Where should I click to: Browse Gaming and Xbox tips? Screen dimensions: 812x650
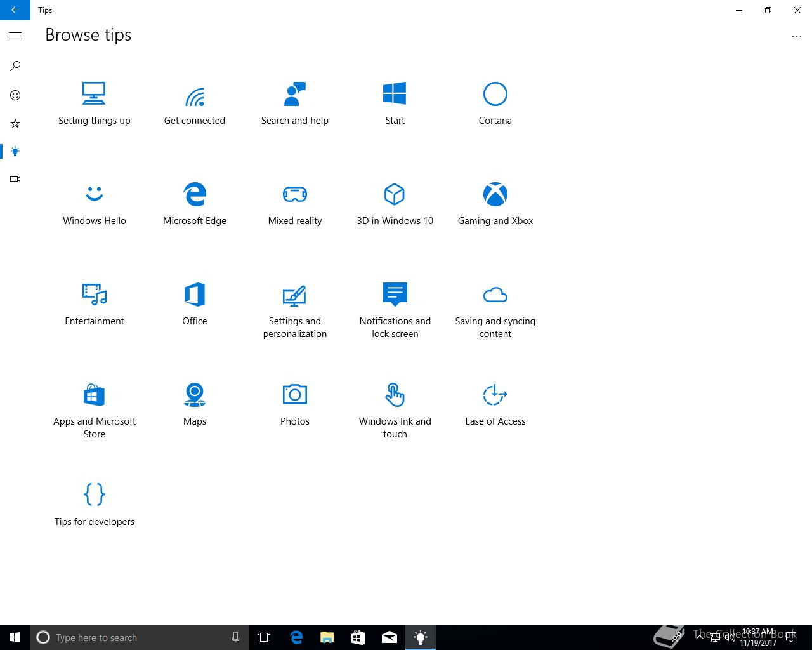(495, 205)
